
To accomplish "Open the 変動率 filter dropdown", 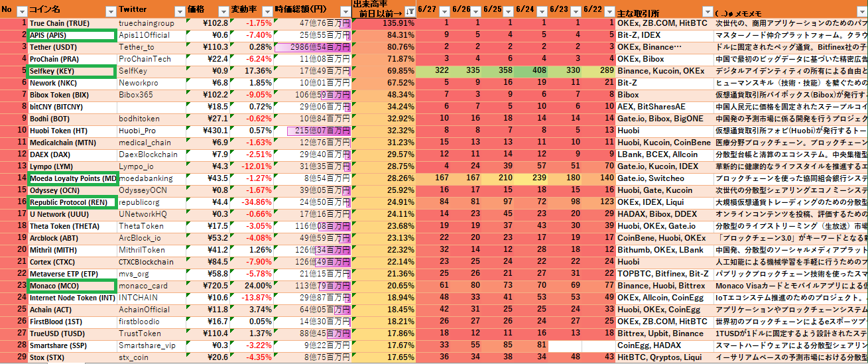I will pos(267,11).
